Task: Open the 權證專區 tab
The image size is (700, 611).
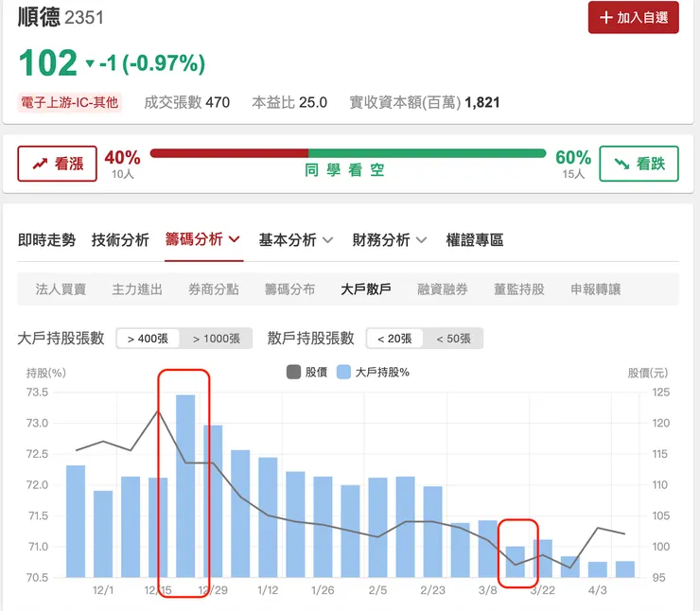Action: pyautogui.click(x=475, y=240)
